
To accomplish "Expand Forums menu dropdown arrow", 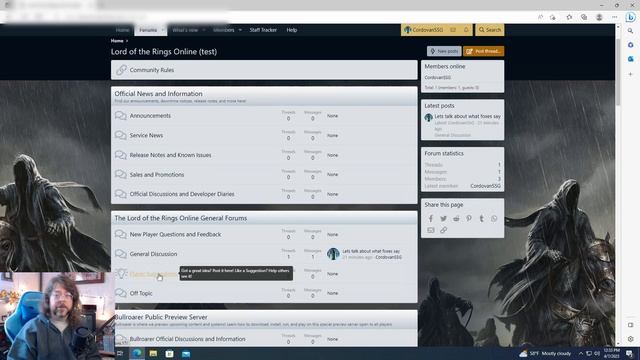I will click(162, 30).
